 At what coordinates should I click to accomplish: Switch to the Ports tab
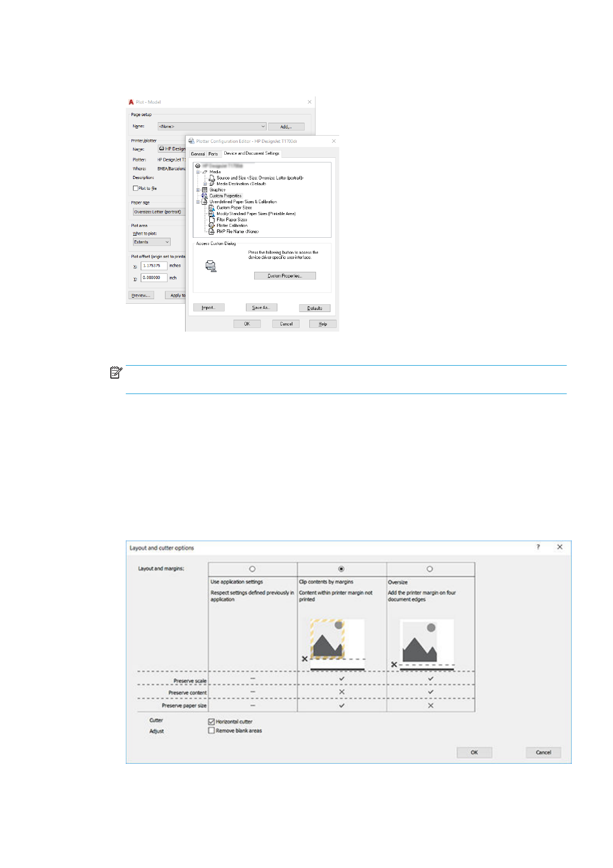tap(213, 154)
